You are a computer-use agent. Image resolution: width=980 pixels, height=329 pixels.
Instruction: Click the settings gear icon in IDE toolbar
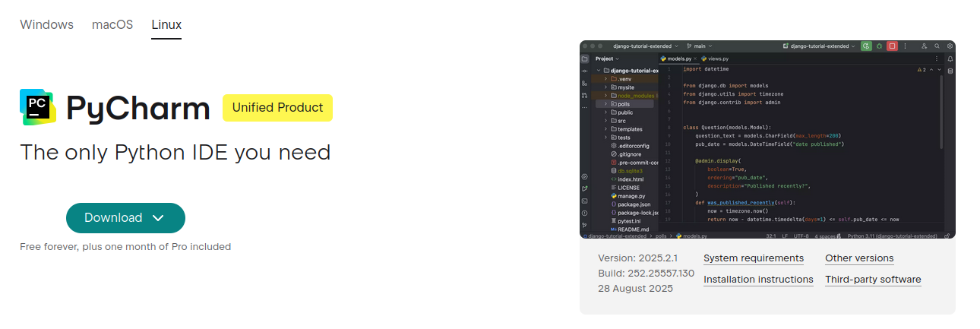(x=950, y=46)
